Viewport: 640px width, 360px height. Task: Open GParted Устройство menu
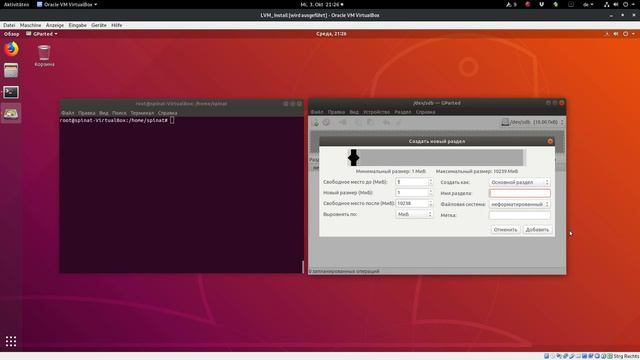(x=376, y=112)
